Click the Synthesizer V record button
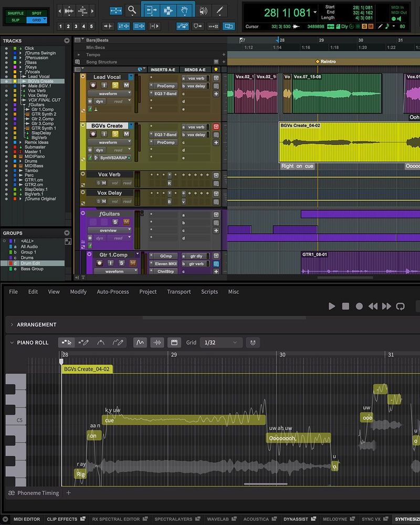The image size is (420, 525). click(359, 306)
